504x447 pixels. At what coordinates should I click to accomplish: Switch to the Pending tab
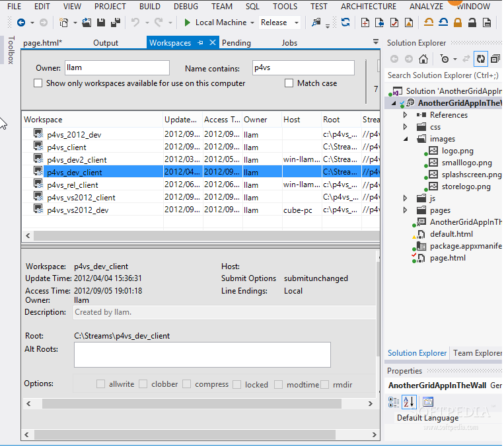pyautogui.click(x=236, y=43)
